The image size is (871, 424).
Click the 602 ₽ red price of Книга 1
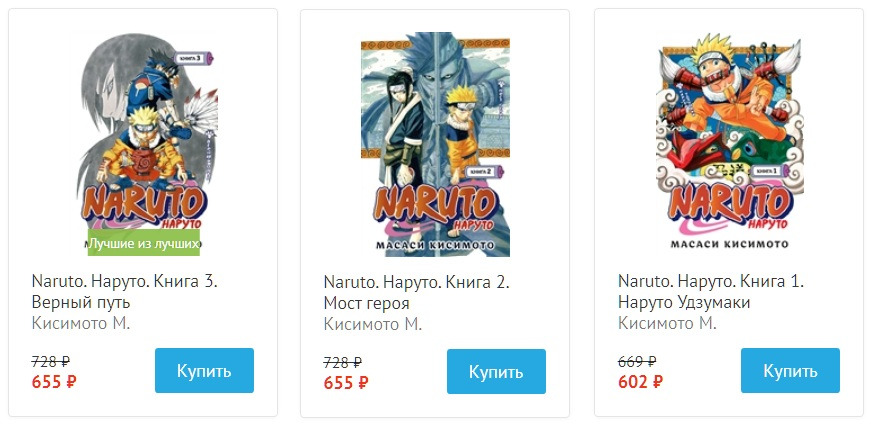click(x=640, y=381)
